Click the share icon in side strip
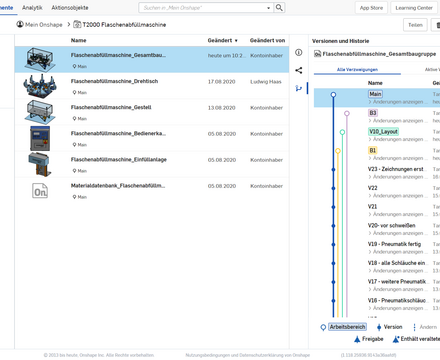The height and width of the screenshot is (360, 440). (299, 70)
